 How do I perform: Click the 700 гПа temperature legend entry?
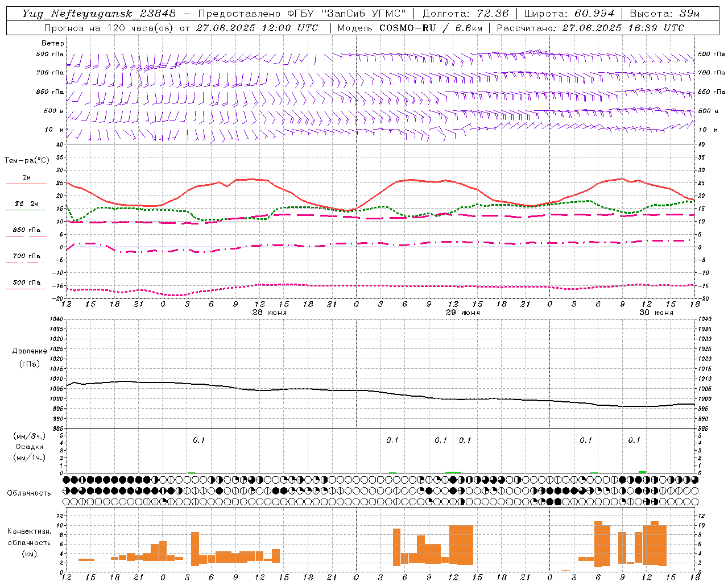click(x=26, y=256)
